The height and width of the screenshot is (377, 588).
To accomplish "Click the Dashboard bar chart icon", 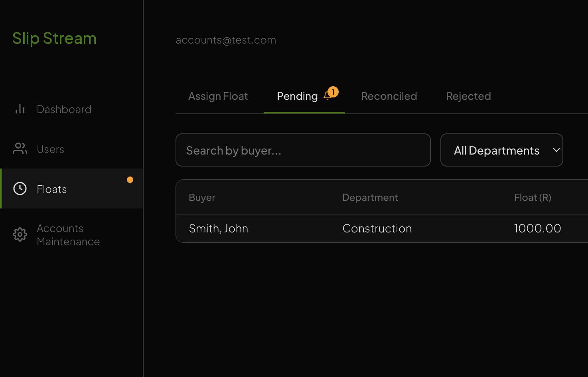I will pyautogui.click(x=20, y=109).
